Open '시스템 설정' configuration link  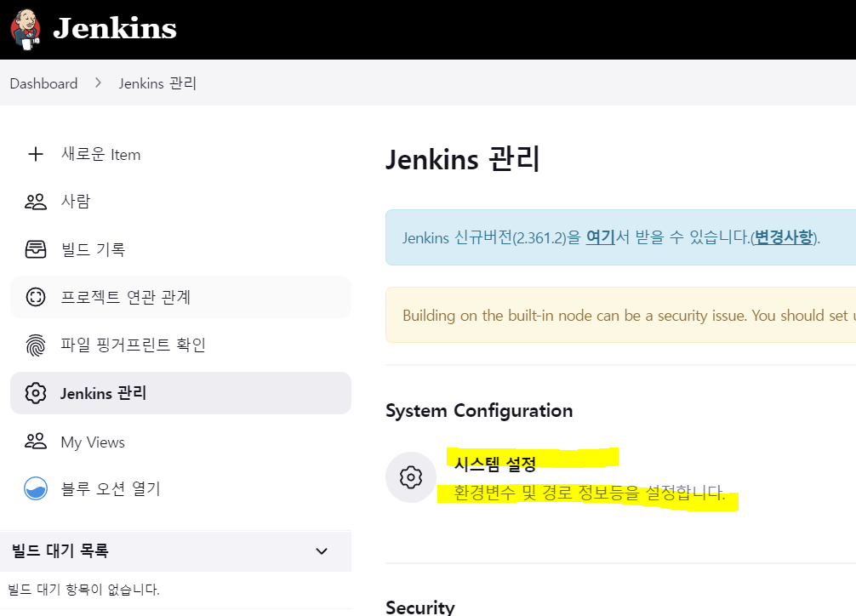click(x=495, y=465)
